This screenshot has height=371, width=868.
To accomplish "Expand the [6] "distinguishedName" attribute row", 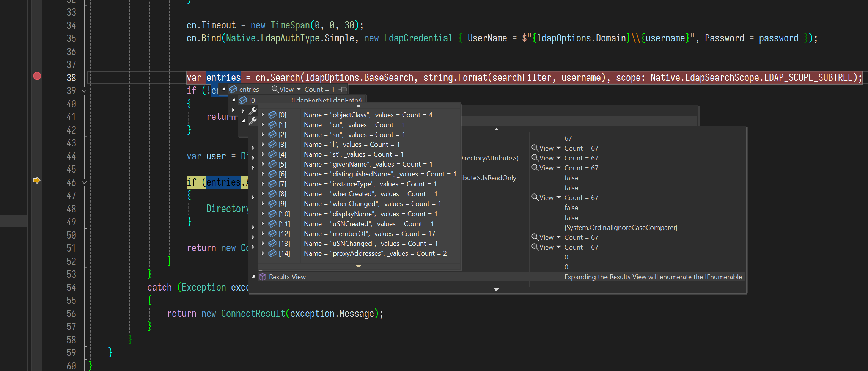I will tap(263, 174).
